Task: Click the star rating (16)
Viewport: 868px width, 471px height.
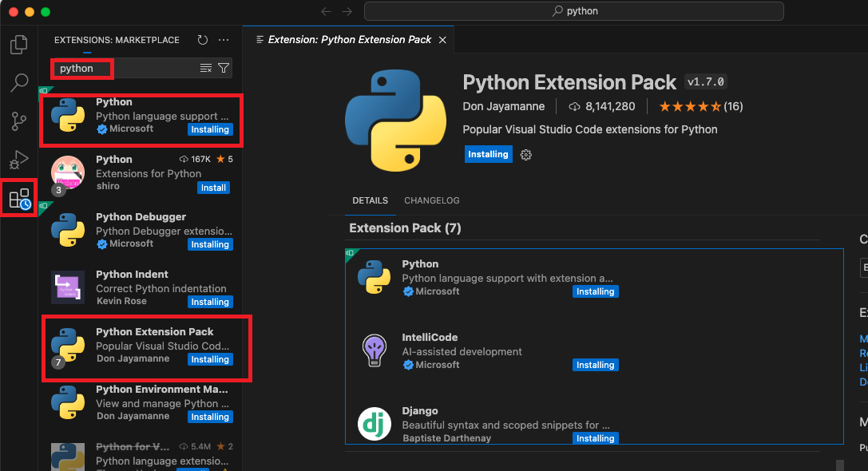Action: (x=701, y=106)
